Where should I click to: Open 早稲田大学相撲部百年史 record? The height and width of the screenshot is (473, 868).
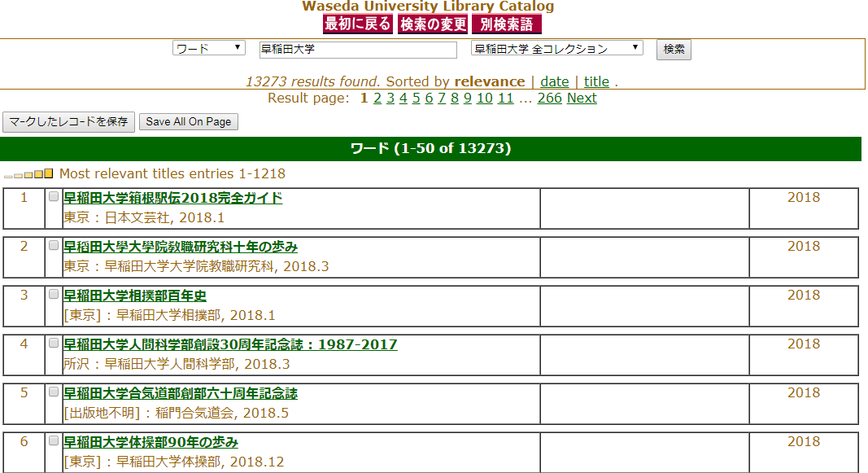tap(135, 296)
